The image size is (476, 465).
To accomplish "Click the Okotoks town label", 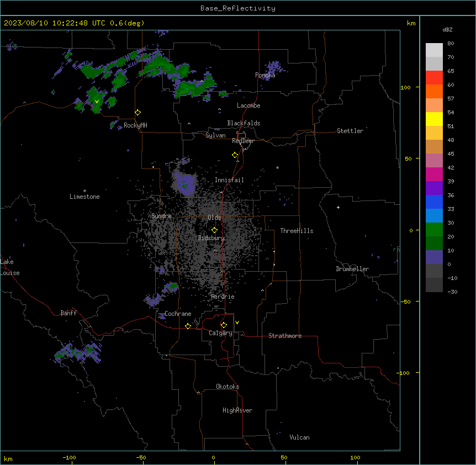I will click(228, 387).
